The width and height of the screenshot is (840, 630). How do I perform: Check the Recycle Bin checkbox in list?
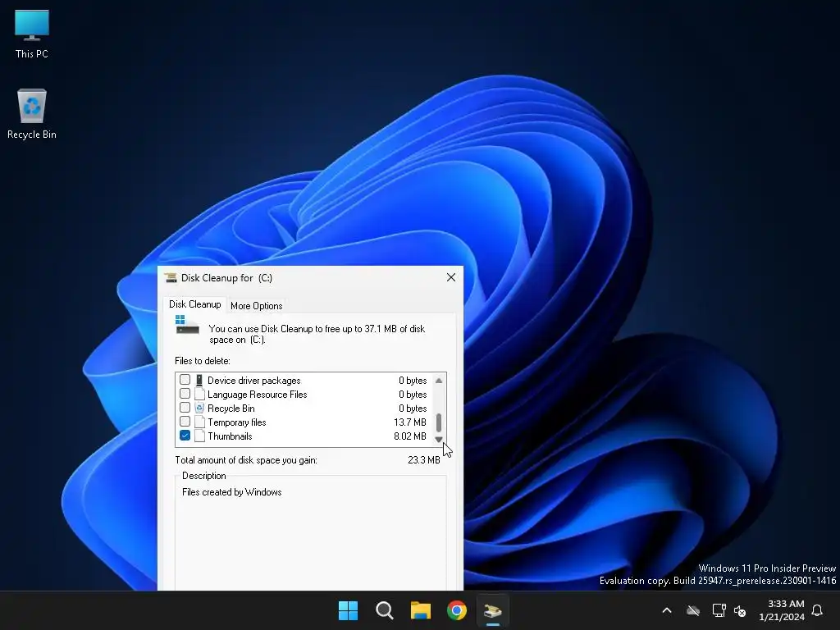click(x=185, y=408)
